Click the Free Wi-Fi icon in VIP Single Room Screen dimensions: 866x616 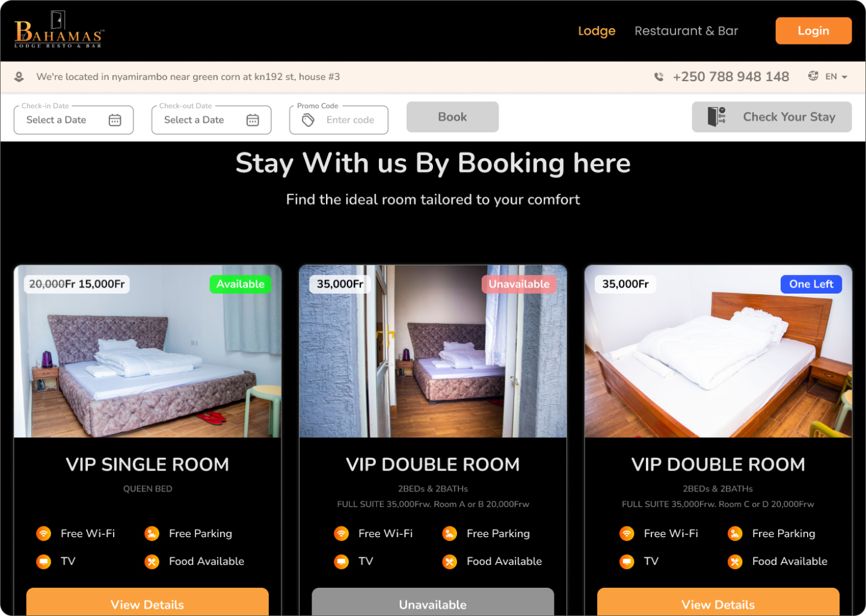click(43, 534)
